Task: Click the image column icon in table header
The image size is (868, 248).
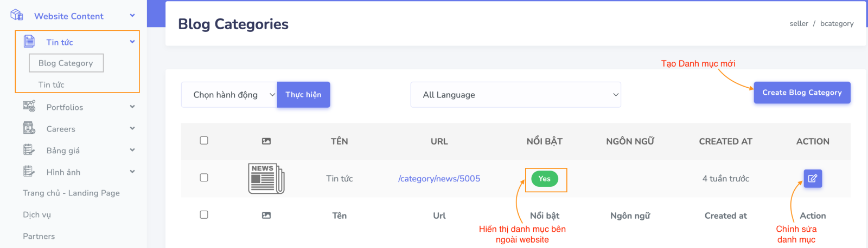Action: pos(266,141)
